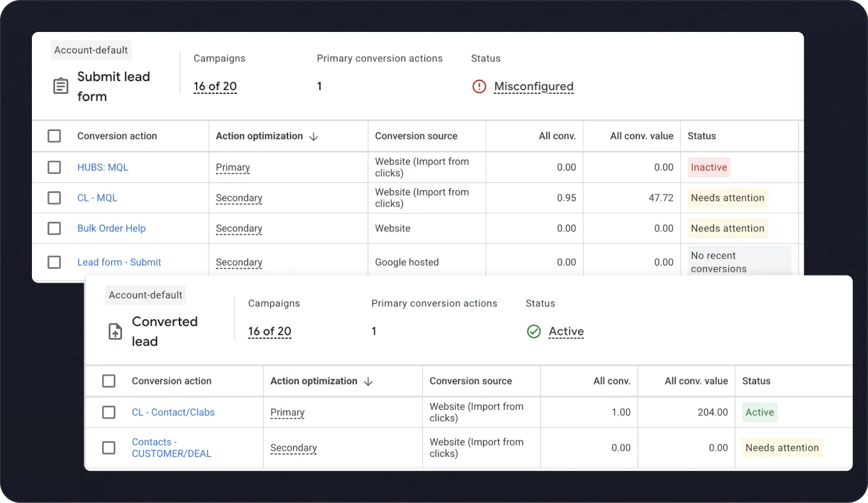The image size is (868, 503).
Task: Click the red Misconfigured warning icon
Action: (479, 86)
